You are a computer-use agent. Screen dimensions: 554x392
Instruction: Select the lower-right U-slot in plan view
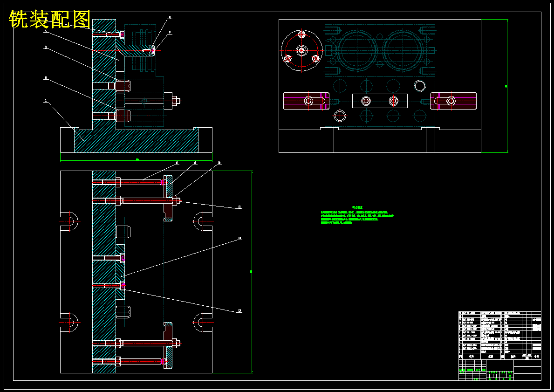pos(203,323)
